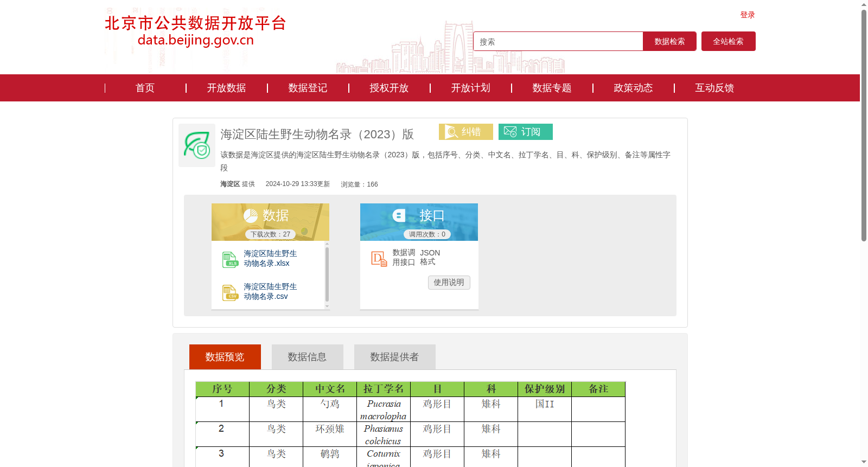
Task: Click the CSV file icon
Action: pos(230,292)
